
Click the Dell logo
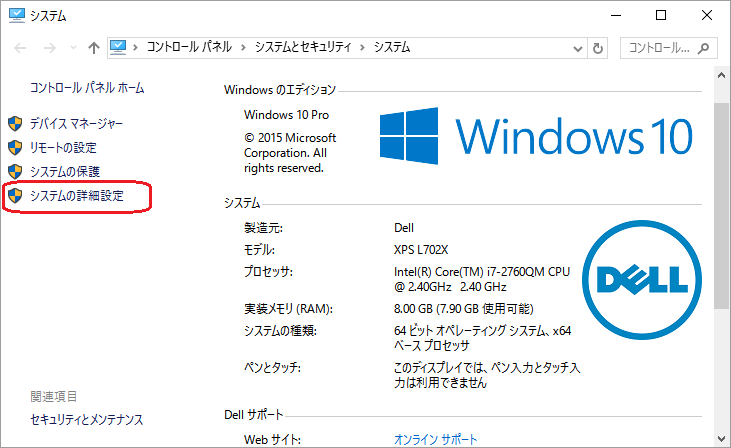642,280
